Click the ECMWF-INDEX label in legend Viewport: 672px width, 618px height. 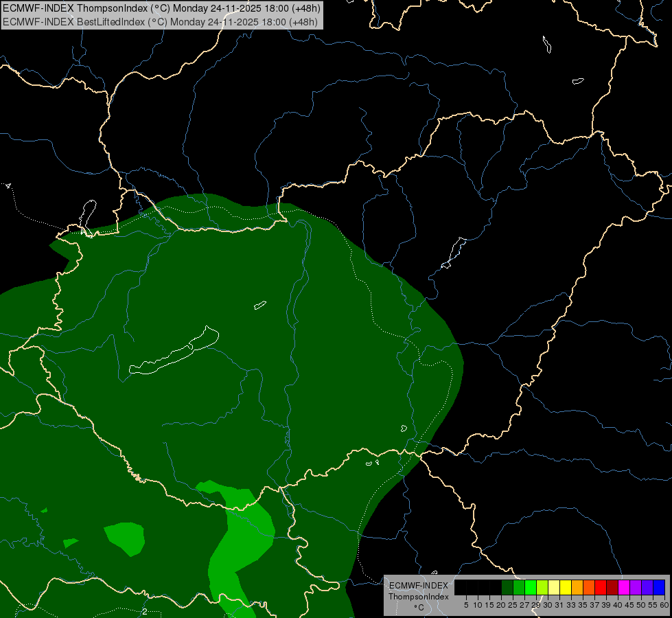point(419,586)
